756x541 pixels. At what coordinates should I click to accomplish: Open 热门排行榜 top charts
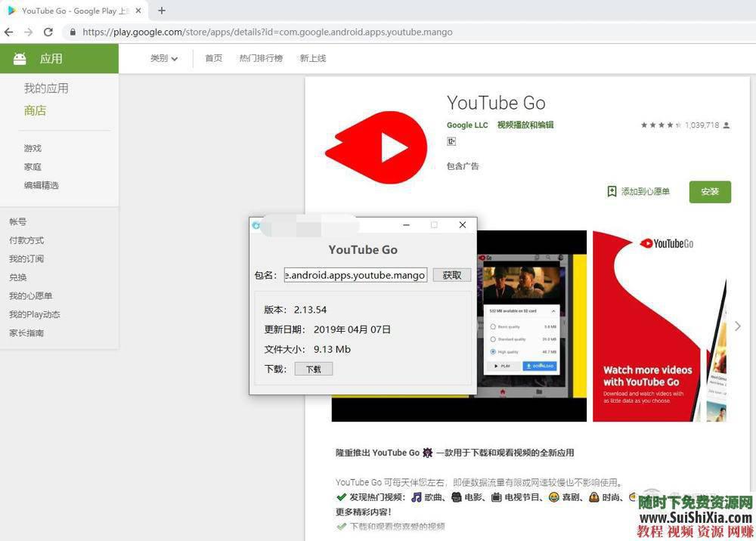[x=261, y=58]
